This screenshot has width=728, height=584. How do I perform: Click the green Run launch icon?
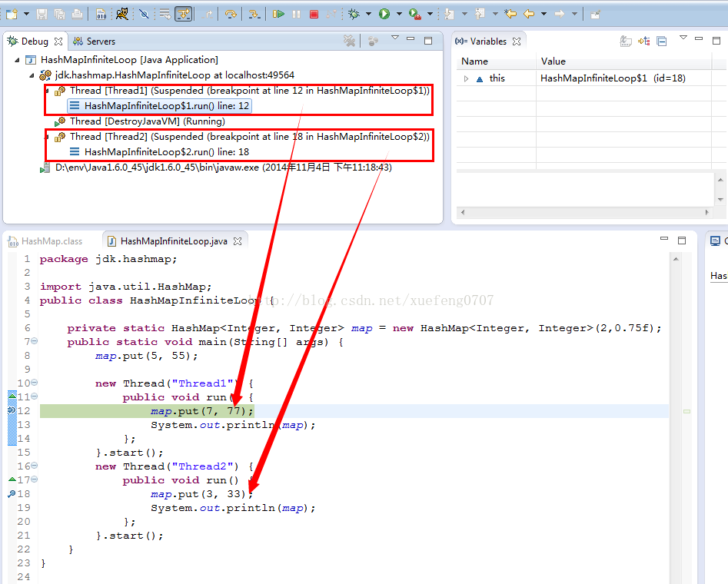click(384, 14)
